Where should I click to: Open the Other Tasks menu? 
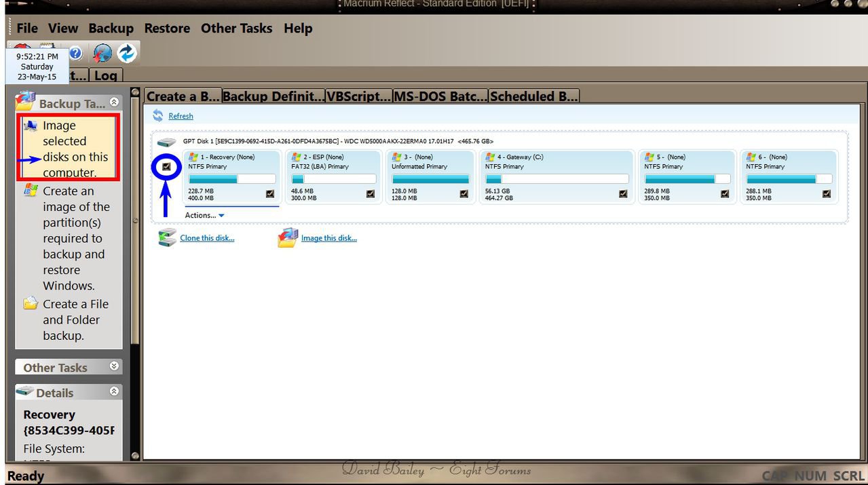(236, 28)
